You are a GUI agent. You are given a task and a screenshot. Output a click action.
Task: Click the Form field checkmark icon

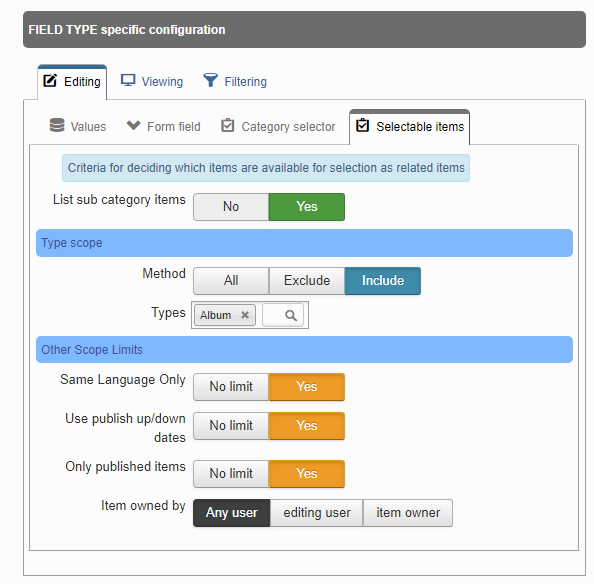point(133,125)
